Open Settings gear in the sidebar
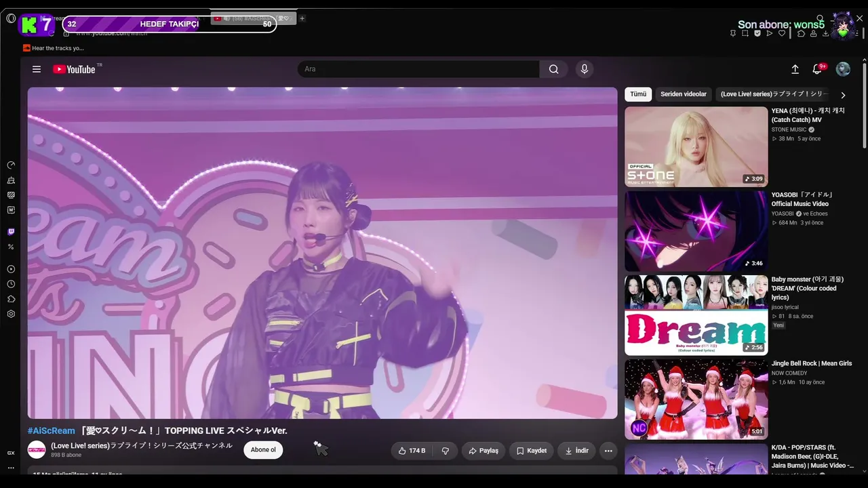Viewport: 868px width, 488px height. (11, 314)
